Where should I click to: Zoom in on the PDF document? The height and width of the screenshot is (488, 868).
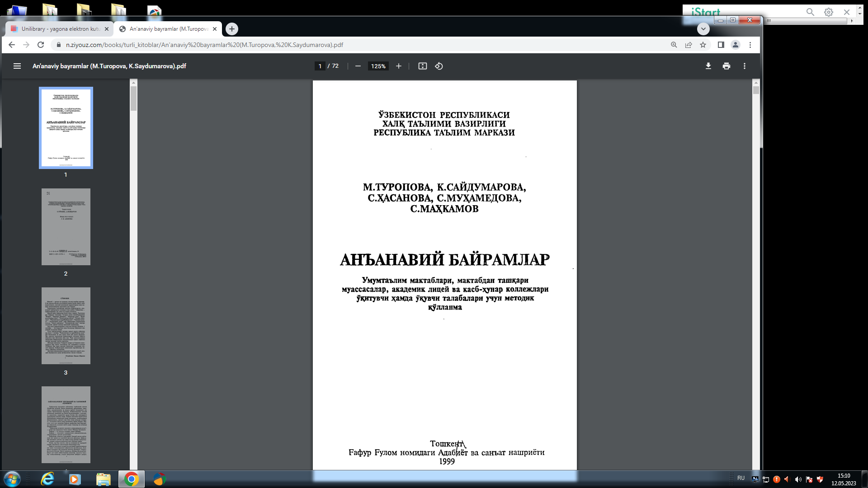pyautogui.click(x=398, y=66)
